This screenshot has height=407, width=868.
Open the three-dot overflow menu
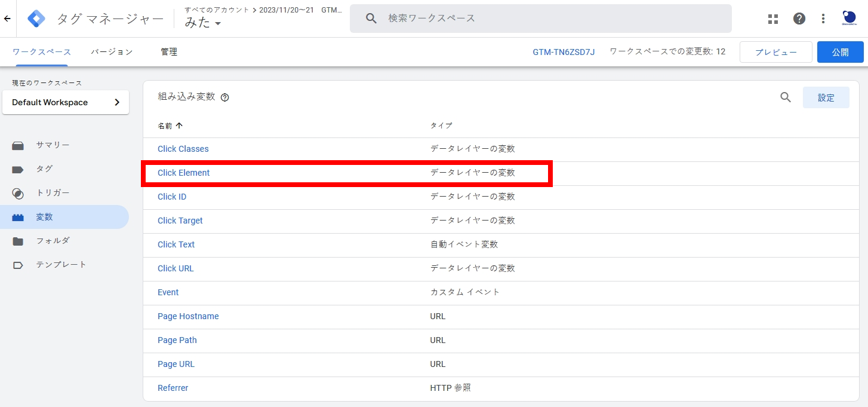pos(823,19)
